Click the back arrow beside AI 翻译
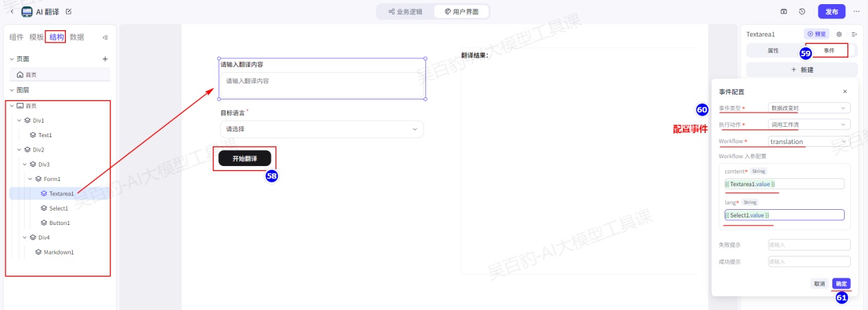This screenshot has height=310, width=868. pyautogui.click(x=12, y=12)
